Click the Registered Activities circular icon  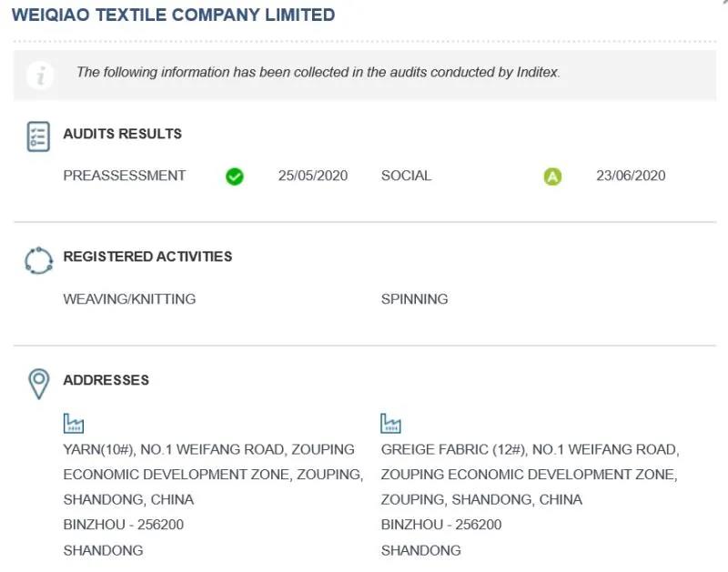point(38,260)
